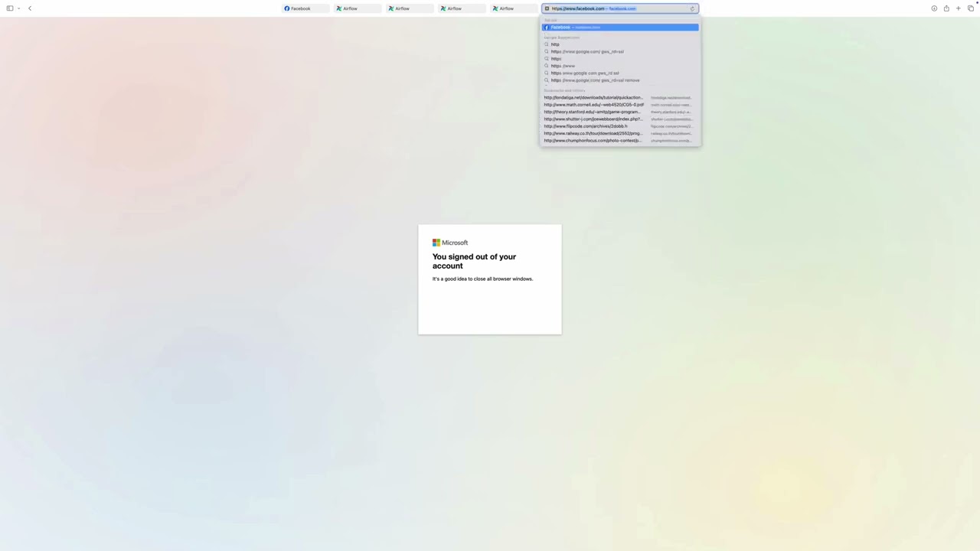Open the flipcode.com archives history entry
This screenshot has width=980, height=551.
[620, 126]
